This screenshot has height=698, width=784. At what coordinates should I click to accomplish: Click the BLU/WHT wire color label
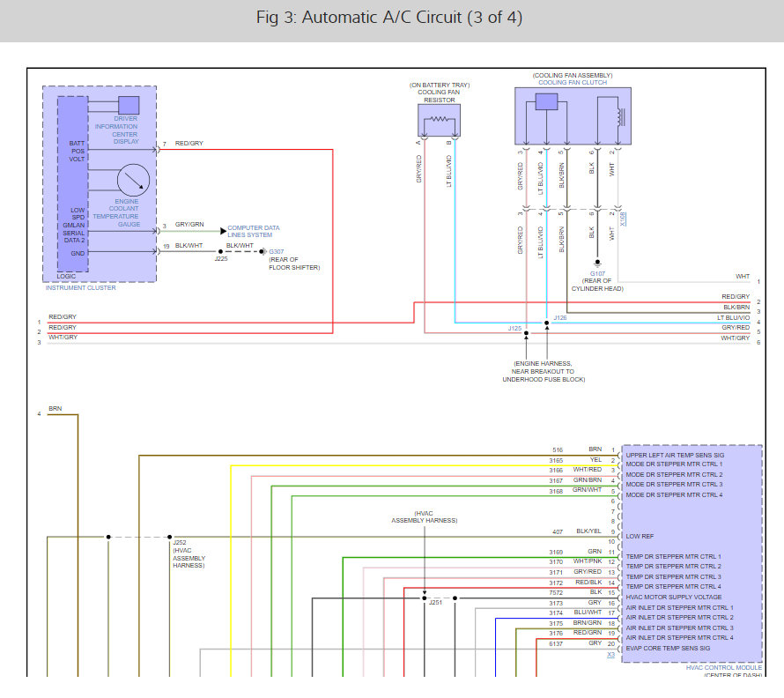tap(588, 613)
